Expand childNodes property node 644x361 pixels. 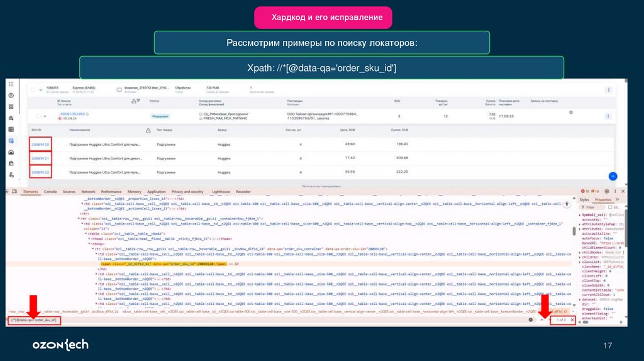[580, 253]
